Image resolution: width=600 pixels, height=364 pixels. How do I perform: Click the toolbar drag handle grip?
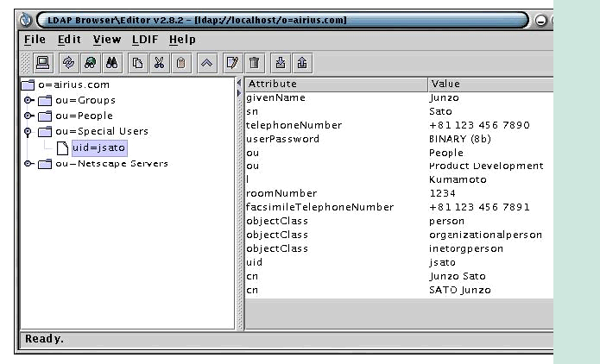coord(25,63)
